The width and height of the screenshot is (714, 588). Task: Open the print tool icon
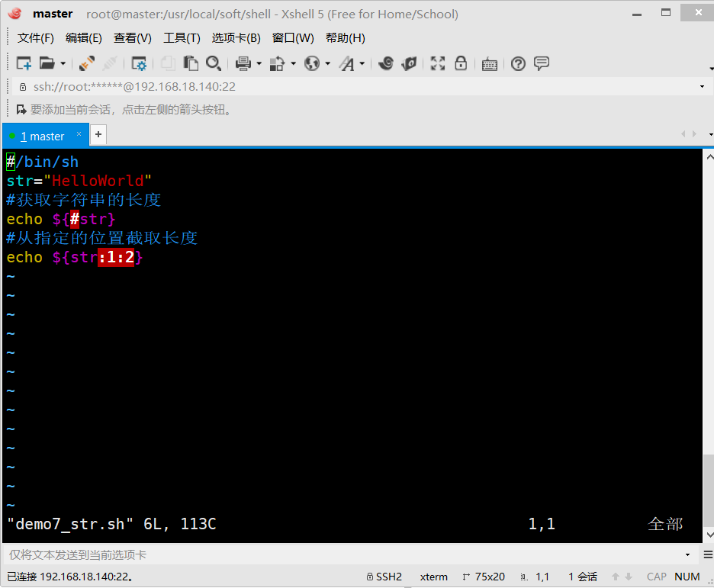pos(243,63)
